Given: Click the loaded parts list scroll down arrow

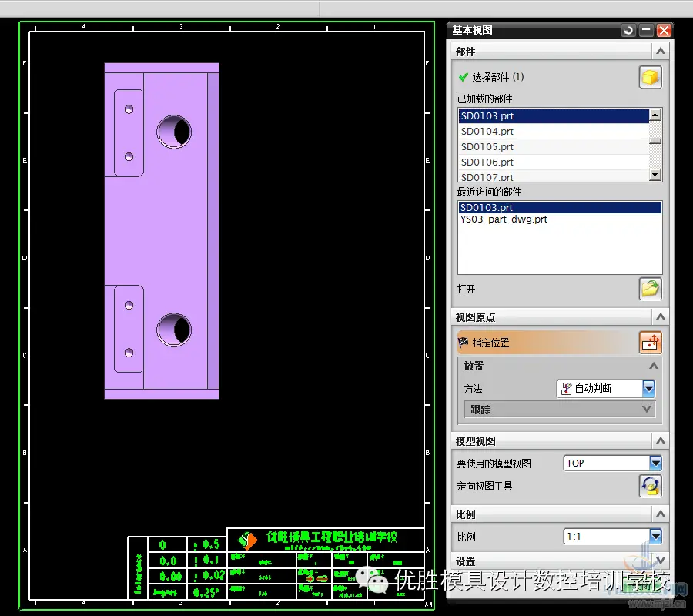Looking at the screenshot, I should pyautogui.click(x=655, y=175).
